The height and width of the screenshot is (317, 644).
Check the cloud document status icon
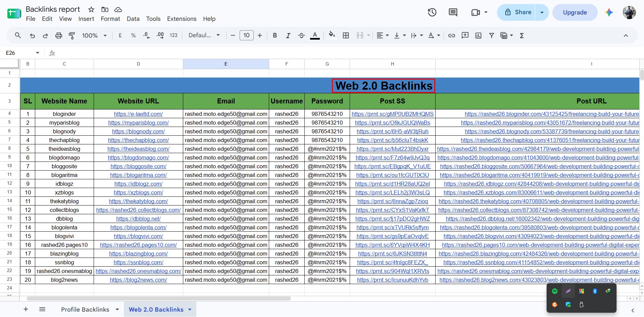click(118, 9)
